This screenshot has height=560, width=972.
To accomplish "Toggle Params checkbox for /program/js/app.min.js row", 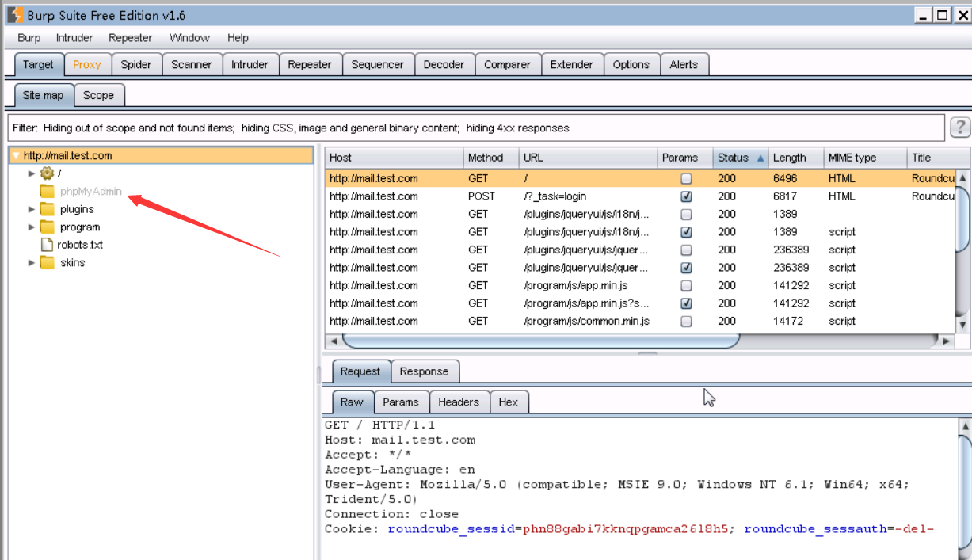I will pos(686,286).
